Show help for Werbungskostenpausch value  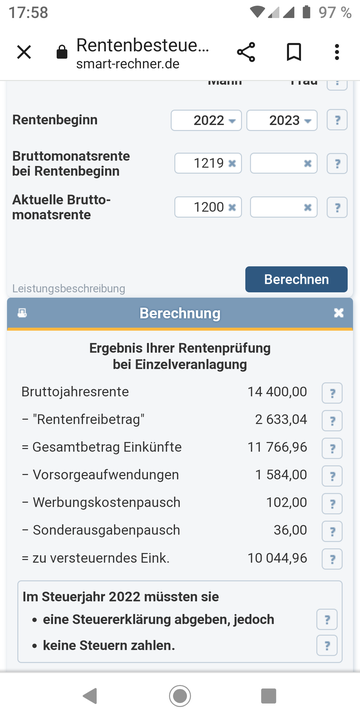[x=332, y=503]
